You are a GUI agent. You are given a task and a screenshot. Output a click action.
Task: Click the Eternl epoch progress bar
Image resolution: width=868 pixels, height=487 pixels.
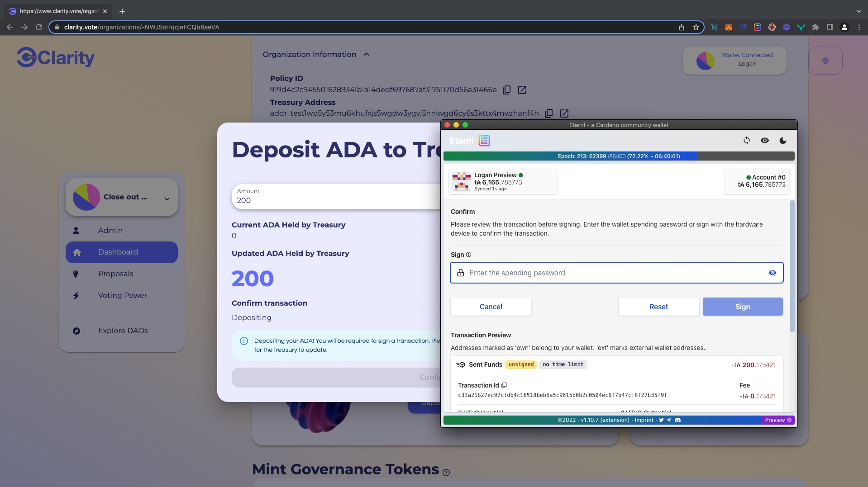(x=618, y=156)
